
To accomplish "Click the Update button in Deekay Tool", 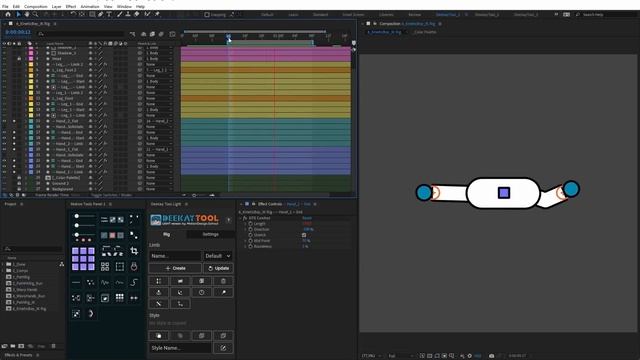I will coord(218,268).
